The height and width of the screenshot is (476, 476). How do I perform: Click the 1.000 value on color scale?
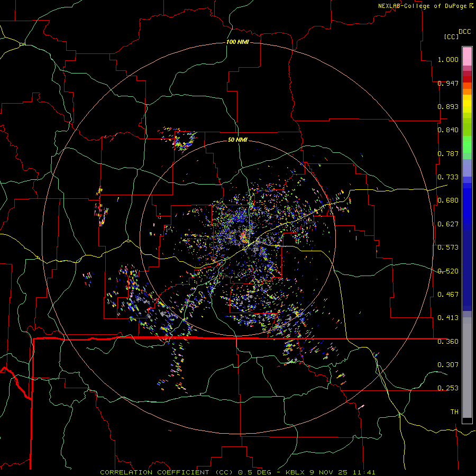tap(448, 59)
